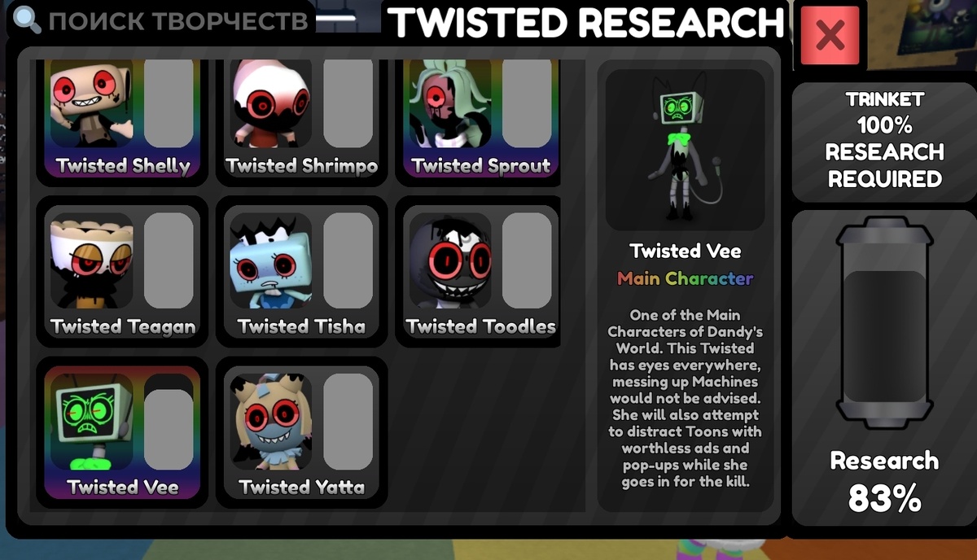Click the Twisted Vee description text
This screenshot has height=560, width=977.
[685, 398]
